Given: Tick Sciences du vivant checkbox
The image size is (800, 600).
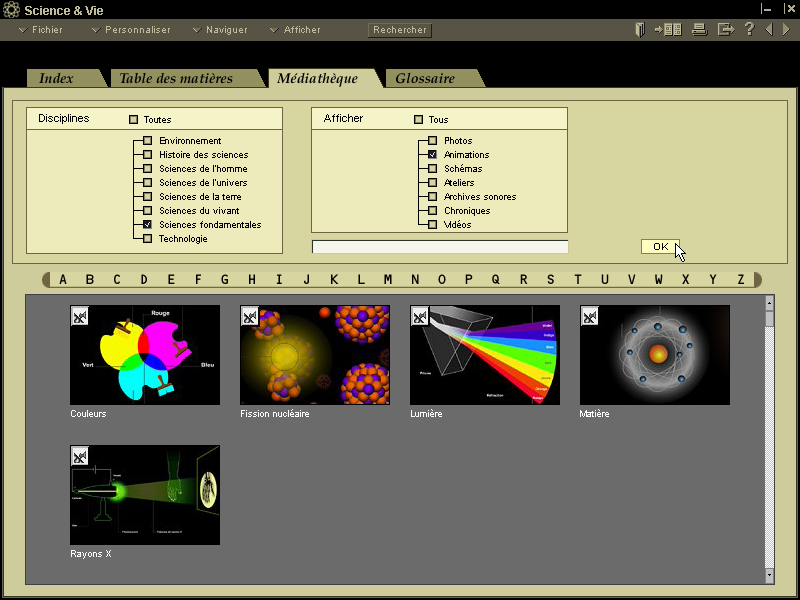Looking at the screenshot, I should coord(147,210).
